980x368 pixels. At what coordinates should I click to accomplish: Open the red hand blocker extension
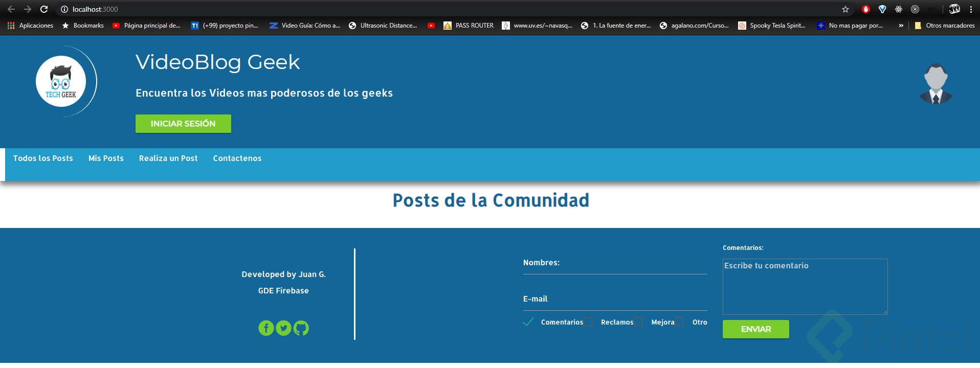pyautogui.click(x=866, y=9)
